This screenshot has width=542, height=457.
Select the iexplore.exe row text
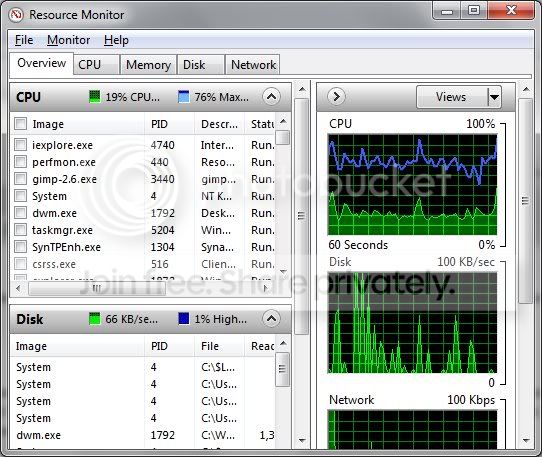coord(62,145)
